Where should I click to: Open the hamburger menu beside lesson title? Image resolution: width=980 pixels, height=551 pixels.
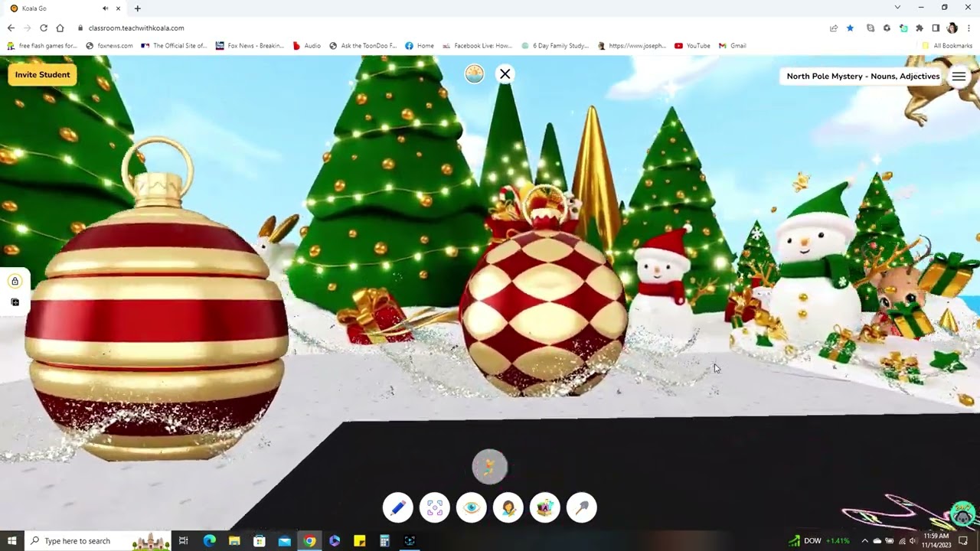coord(959,77)
